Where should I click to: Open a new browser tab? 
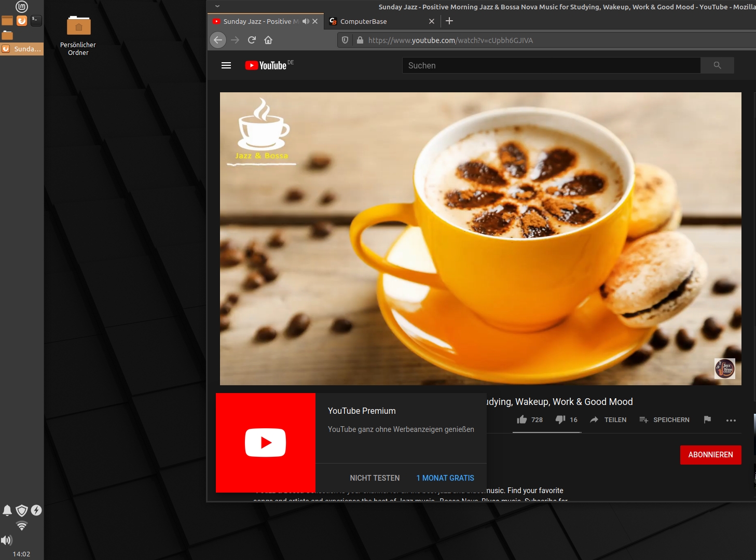pyautogui.click(x=449, y=21)
